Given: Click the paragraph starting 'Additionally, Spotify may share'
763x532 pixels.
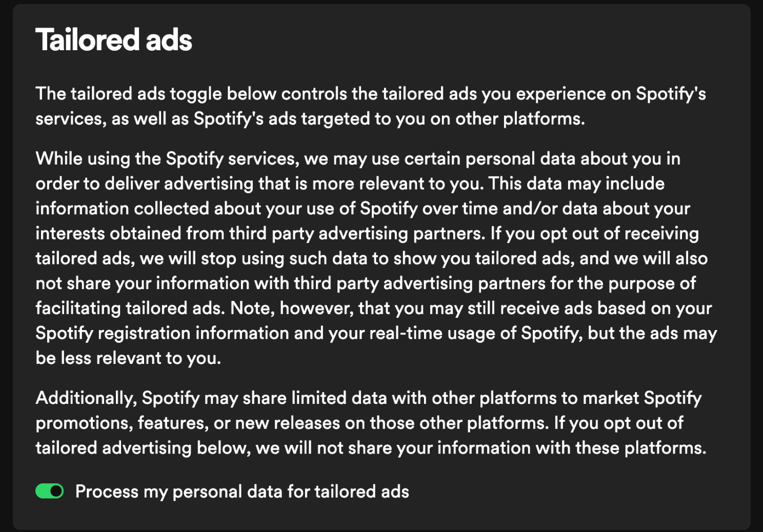Looking at the screenshot, I should pyautogui.click(x=371, y=423).
